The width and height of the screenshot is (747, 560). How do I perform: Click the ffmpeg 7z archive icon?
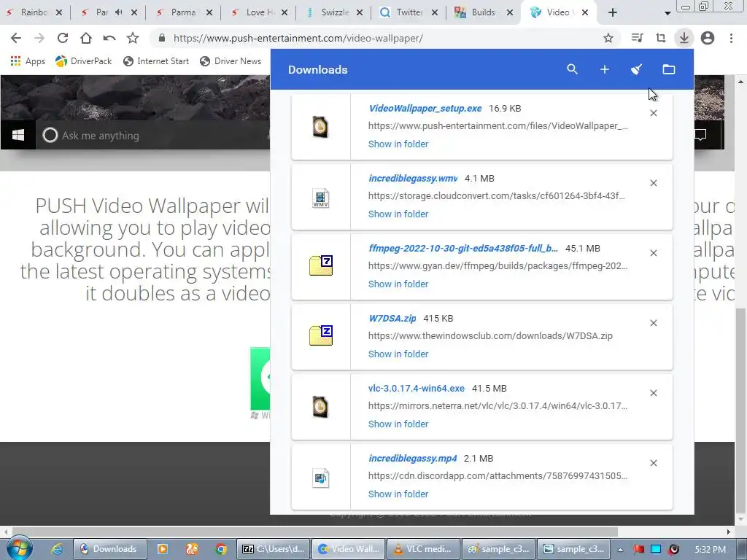point(321,265)
